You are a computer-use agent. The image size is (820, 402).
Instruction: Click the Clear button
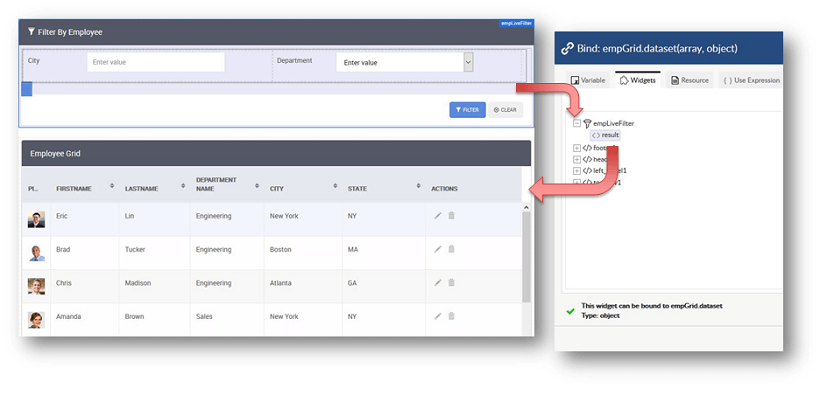505,110
